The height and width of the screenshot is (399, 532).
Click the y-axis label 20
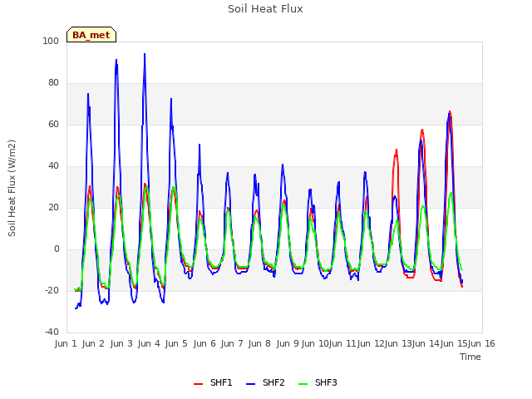point(53,207)
